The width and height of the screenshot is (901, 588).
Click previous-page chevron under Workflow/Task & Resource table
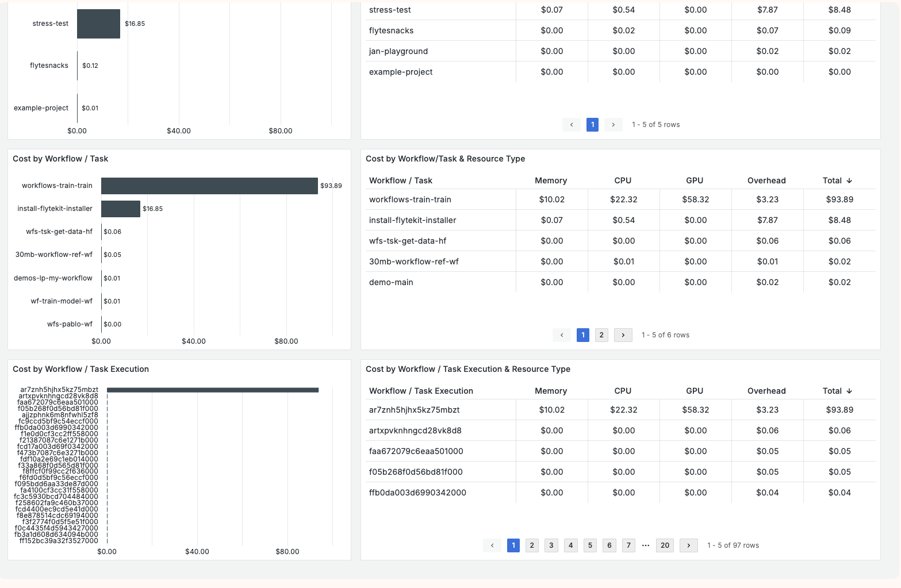pos(562,335)
